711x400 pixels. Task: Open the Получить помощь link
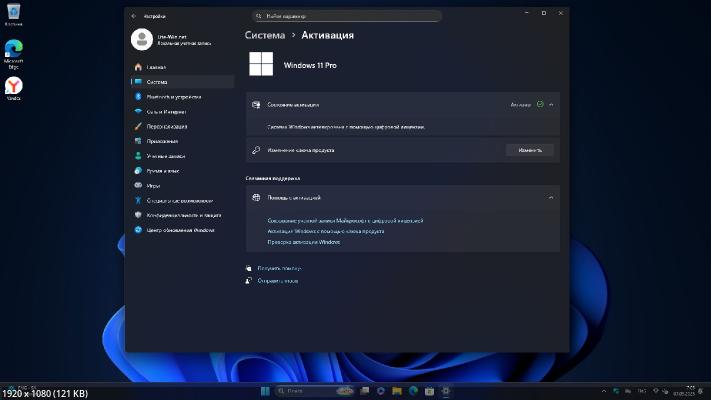point(278,268)
